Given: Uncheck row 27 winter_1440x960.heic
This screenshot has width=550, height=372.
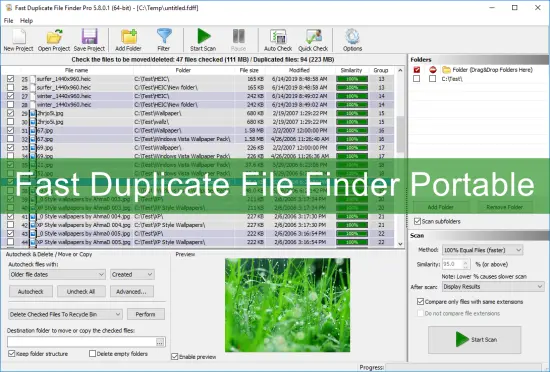Looking at the screenshot, I should coord(11,96).
